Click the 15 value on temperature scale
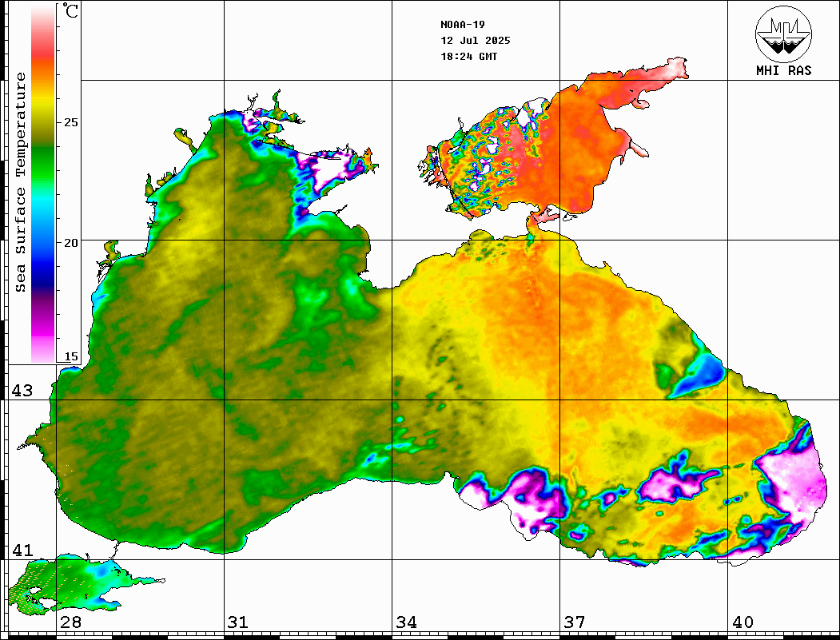Viewport: 840px width, 640px height. [70, 356]
